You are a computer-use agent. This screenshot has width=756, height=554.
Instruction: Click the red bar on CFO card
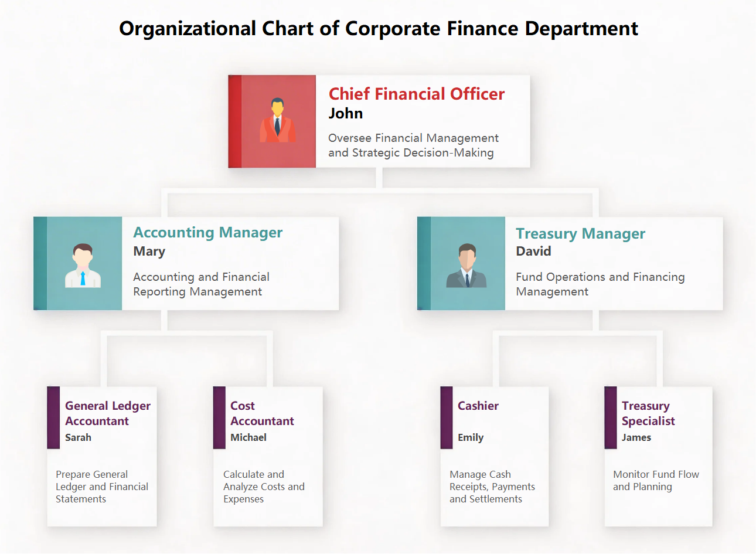[x=234, y=121]
